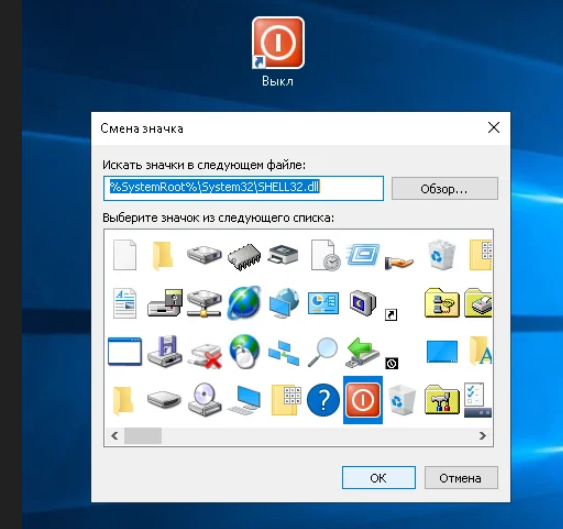Pick the full recycle bin icon
Viewport: 563px width, 529px height.
[442, 255]
